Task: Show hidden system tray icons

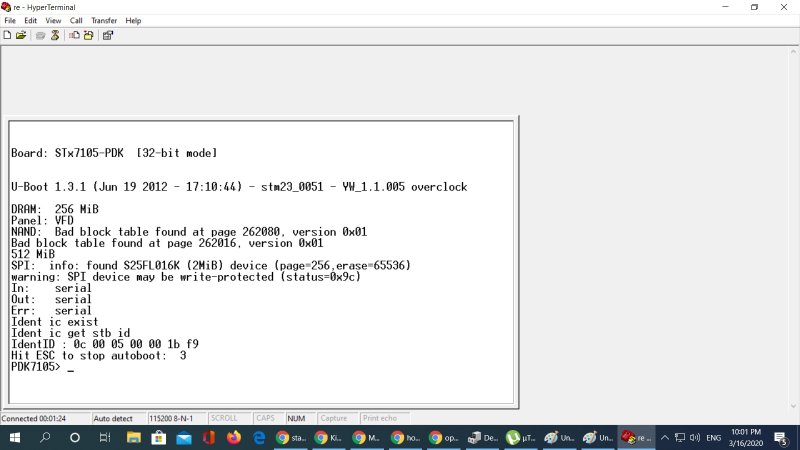Action: click(664, 438)
